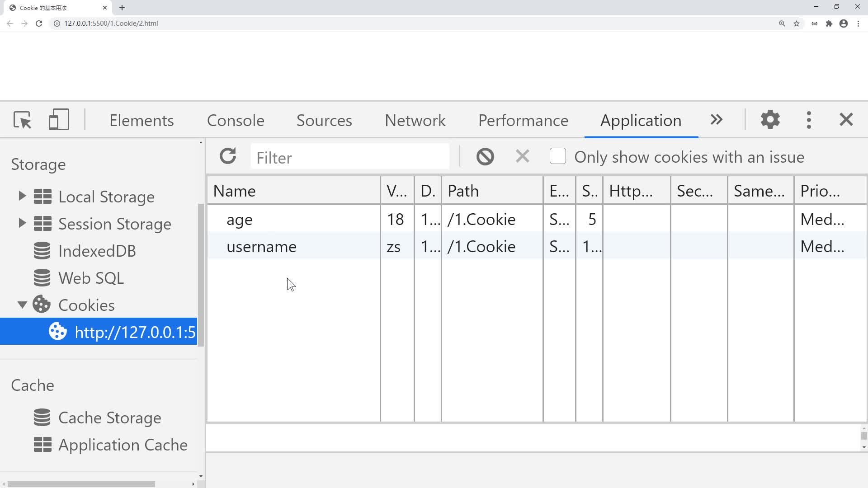Close the DevTools panel
This screenshot has width=868, height=488.
(x=846, y=120)
